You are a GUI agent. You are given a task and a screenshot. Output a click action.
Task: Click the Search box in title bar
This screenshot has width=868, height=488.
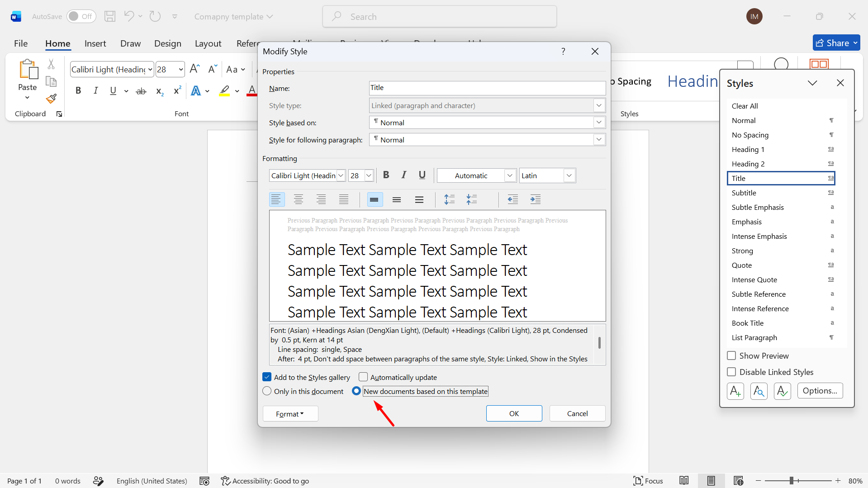(440, 17)
